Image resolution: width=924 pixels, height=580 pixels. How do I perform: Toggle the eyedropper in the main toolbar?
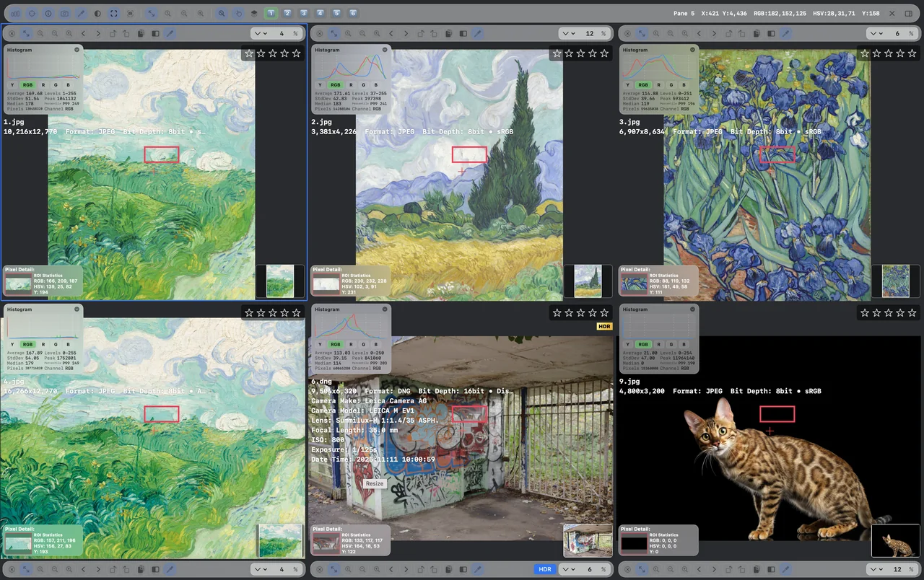pos(81,14)
